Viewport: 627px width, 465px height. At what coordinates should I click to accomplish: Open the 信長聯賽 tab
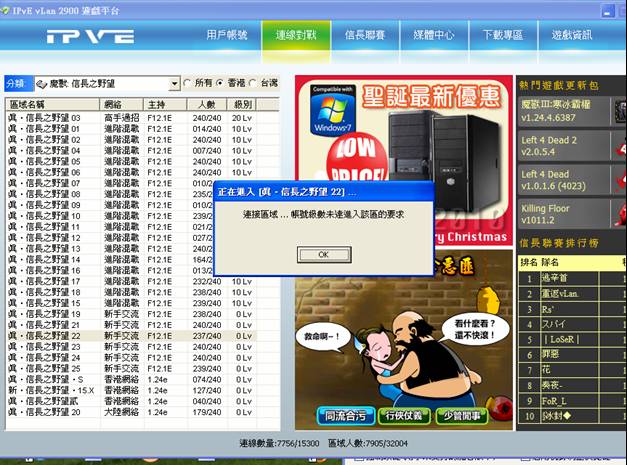(x=365, y=35)
